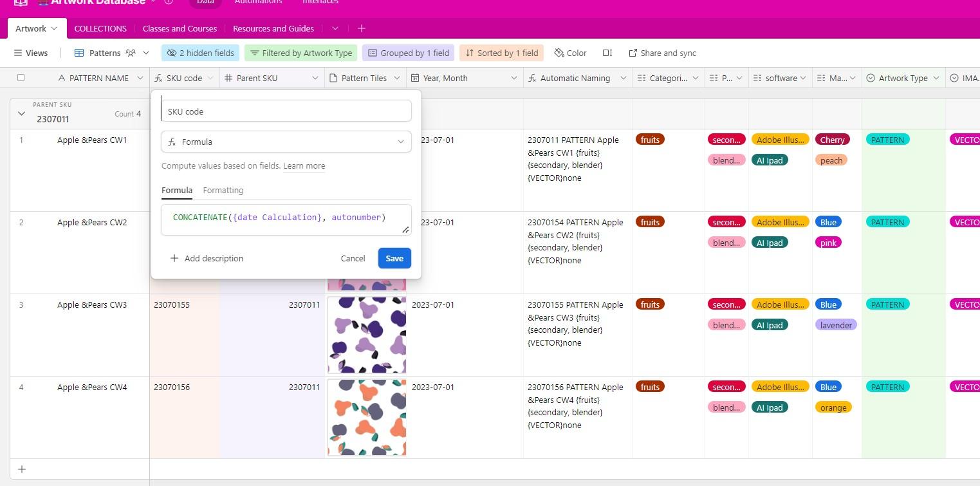The height and width of the screenshot is (486, 980).
Task: Select the lavender color tag
Action: coord(837,325)
